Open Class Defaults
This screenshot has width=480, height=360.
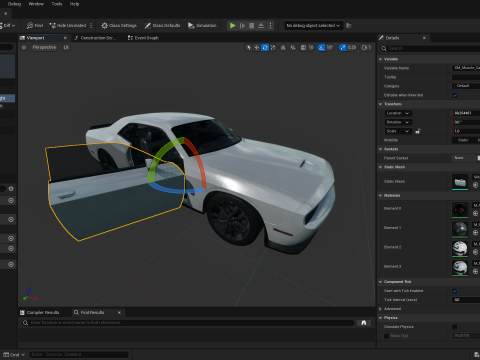[x=162, y=25]
